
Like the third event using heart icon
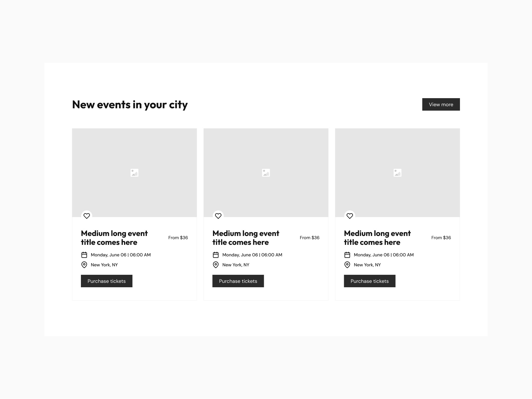[350, 216]
